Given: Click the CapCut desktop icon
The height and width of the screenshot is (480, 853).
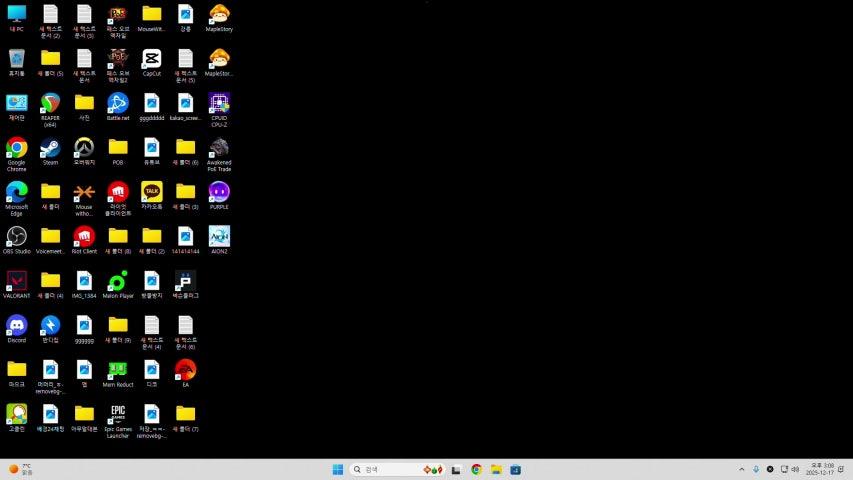Looking at the screenshot, I should (151, 59).
